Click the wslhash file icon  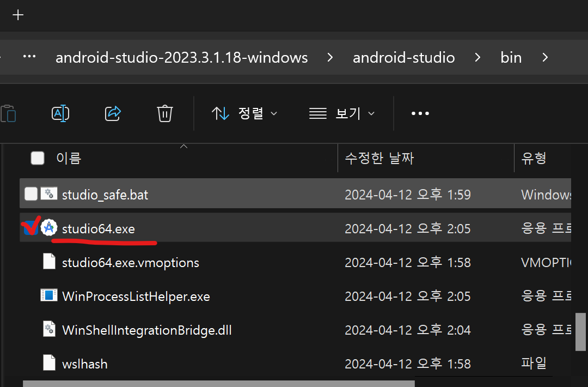coord(49,363)
